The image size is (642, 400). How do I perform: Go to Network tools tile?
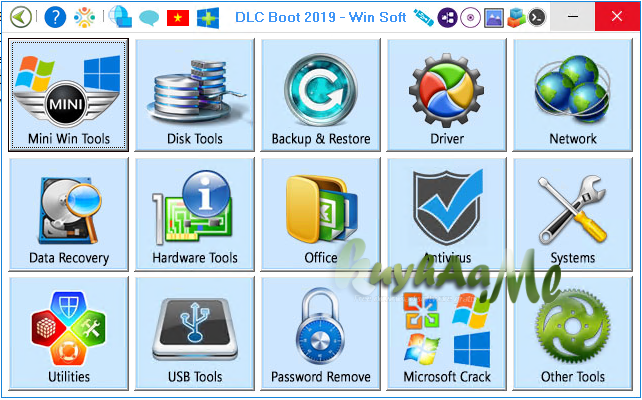pos(573,95)
